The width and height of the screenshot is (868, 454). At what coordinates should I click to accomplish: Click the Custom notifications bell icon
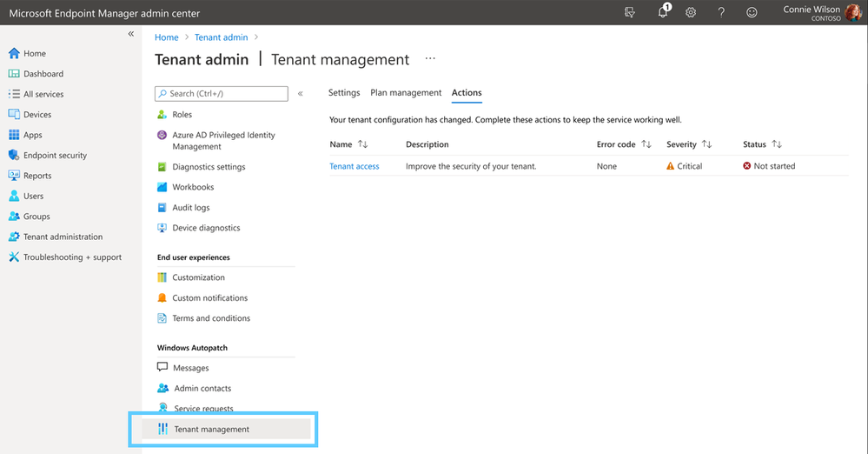click(162, 297)
